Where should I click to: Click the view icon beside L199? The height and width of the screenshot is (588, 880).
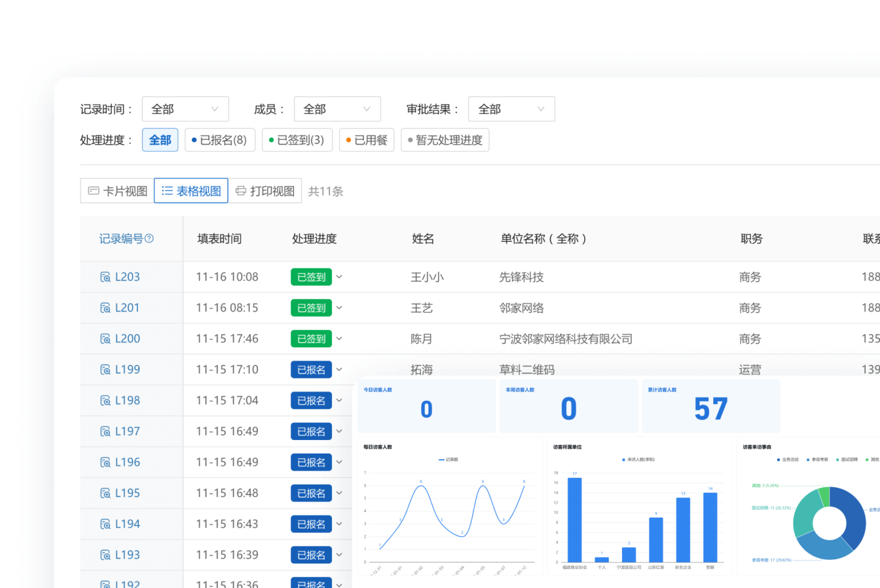pos(105,370)
